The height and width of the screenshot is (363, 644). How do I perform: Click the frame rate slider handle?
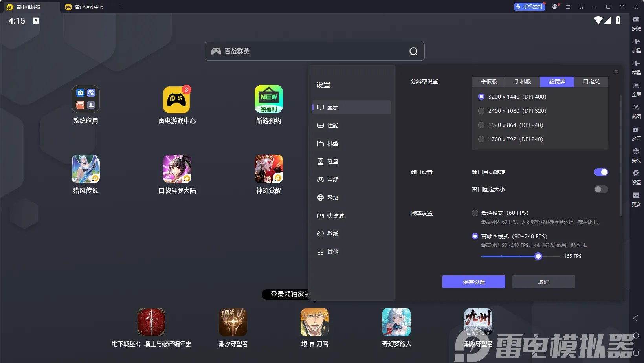coord(538,256)
